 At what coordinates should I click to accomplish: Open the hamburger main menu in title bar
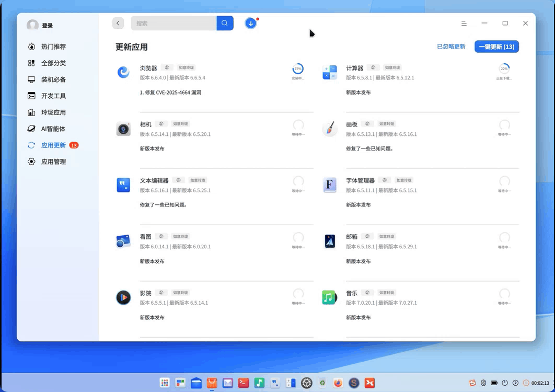point(464,24)
